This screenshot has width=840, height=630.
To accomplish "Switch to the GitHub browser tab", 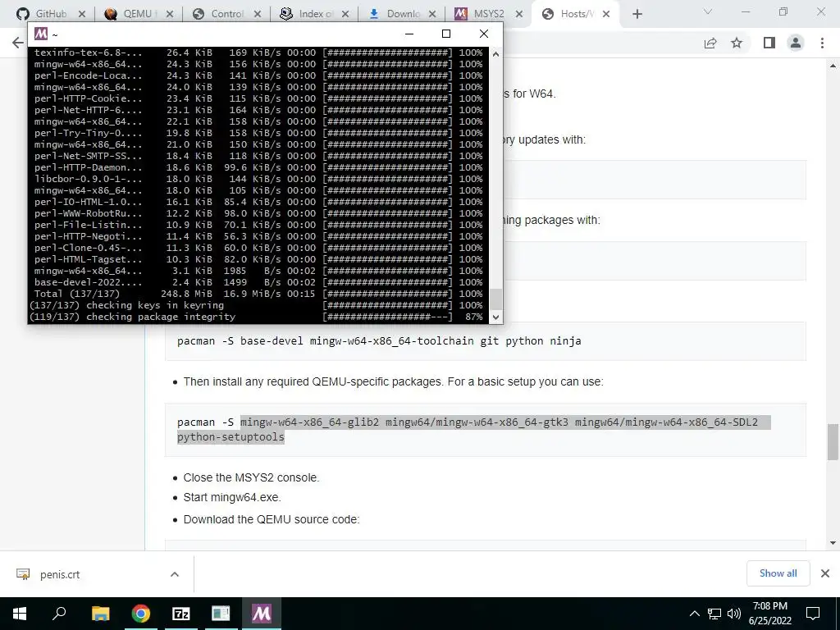I will tap(51, 14).
